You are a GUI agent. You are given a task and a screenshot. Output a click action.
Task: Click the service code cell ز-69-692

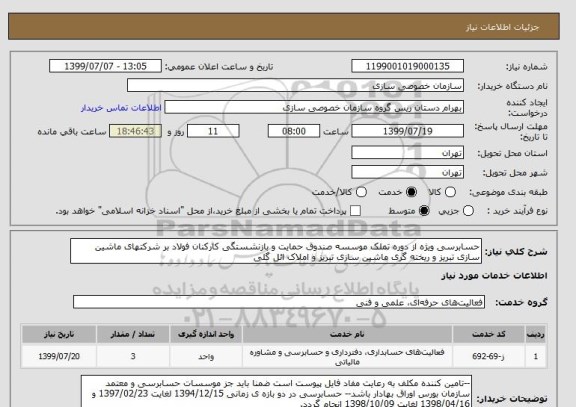489,356
